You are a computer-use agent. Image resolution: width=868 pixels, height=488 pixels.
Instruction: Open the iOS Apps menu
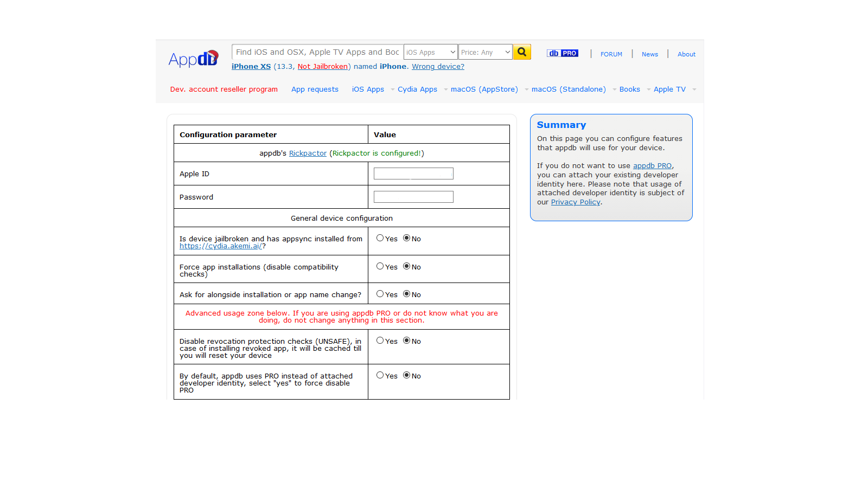(x=368, y=89)
